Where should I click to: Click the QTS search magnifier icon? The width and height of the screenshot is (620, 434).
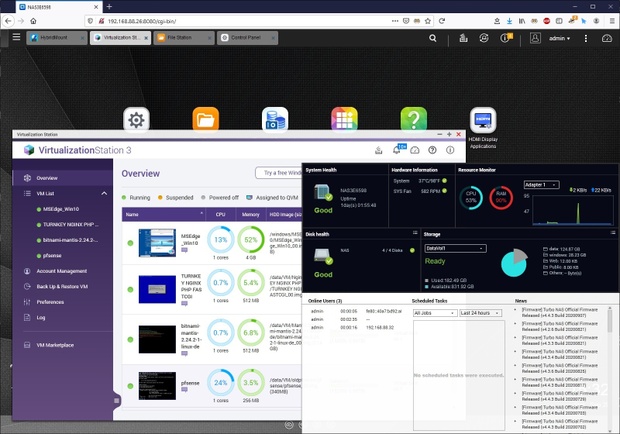433,38
